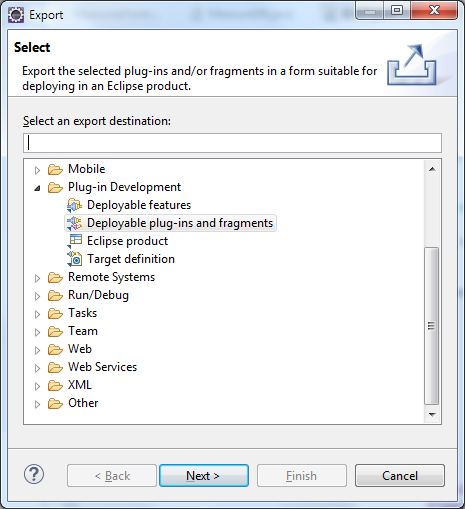Click the Eclipse logo in title bar
This screenshot has width=466, height=509.
pos(16,15)
